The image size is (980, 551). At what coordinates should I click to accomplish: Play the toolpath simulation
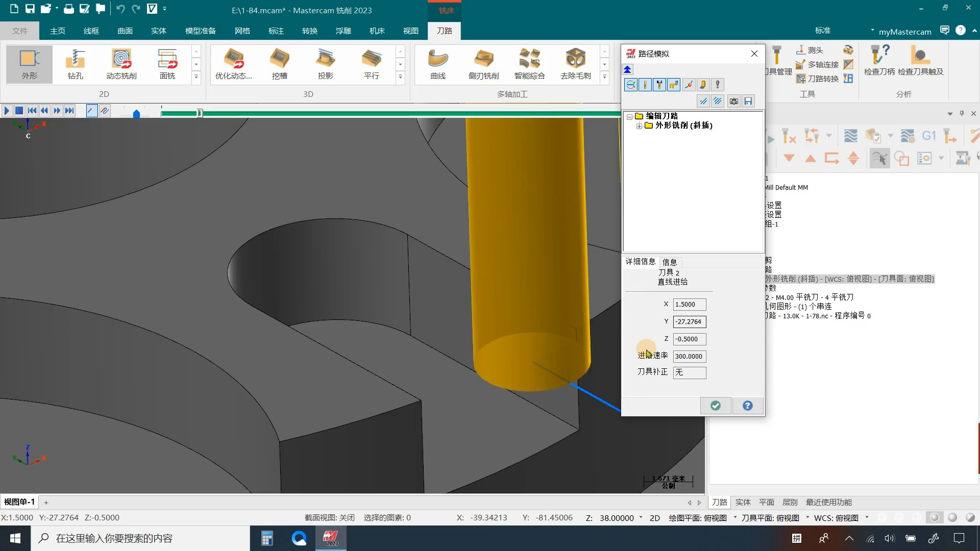pyautogui.click(x=7, y=110)
